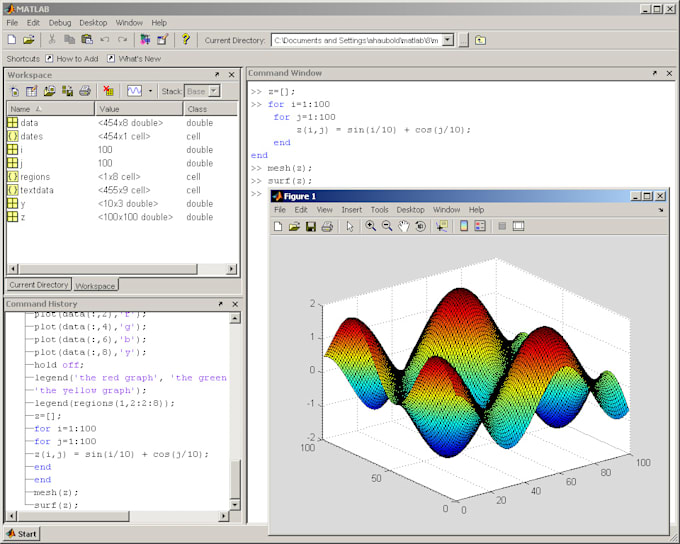The image size is (680, 544).
Task: Click Workspace horizontal scrollbar right arrow
Action: pos(232,269)
